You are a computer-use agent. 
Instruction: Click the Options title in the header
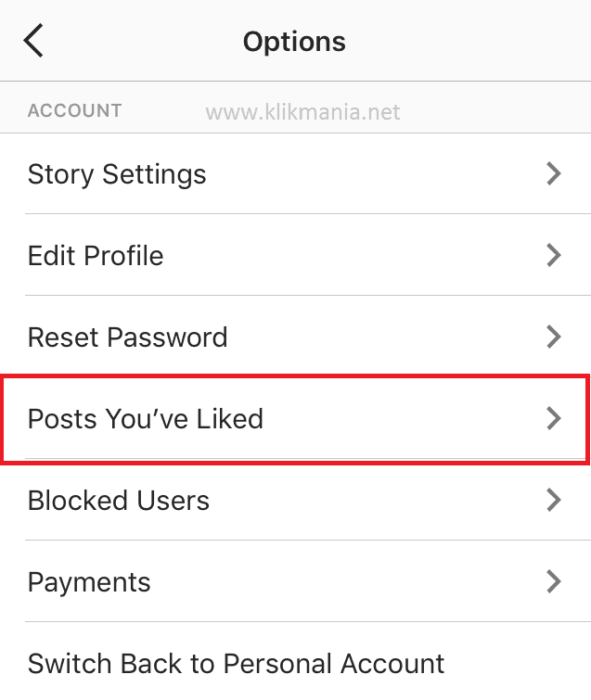(294, 42)
